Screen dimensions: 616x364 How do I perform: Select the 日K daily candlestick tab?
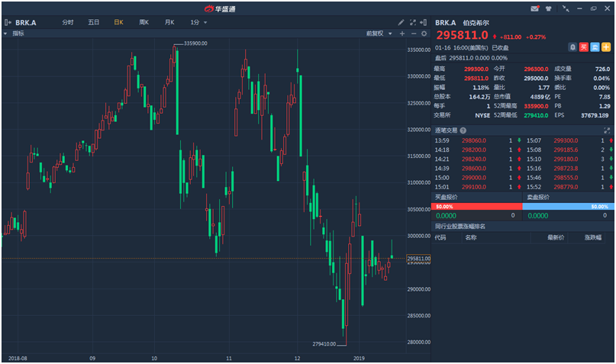point(118,22)
